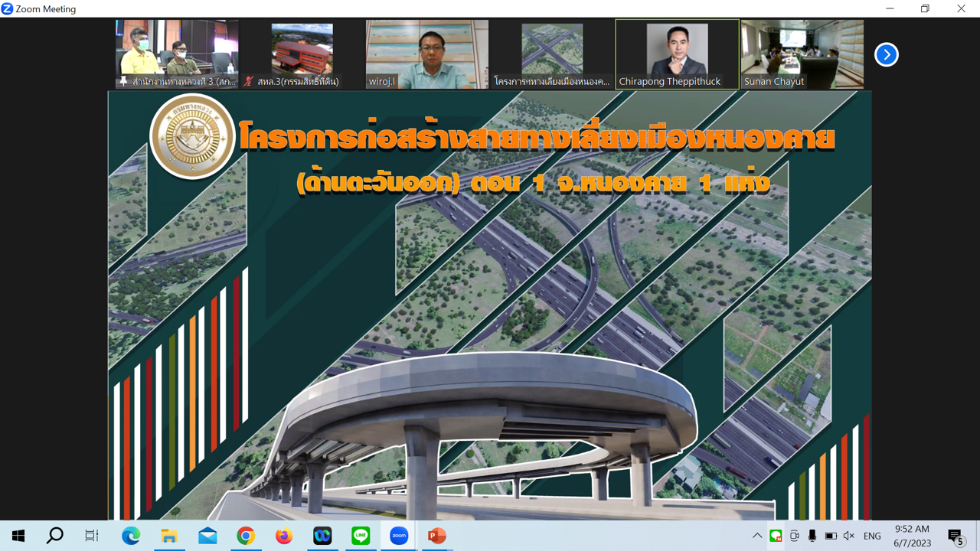Open the notification center with 5 alerts
This screenshot has width=980, height=551.
pos(955,536)
